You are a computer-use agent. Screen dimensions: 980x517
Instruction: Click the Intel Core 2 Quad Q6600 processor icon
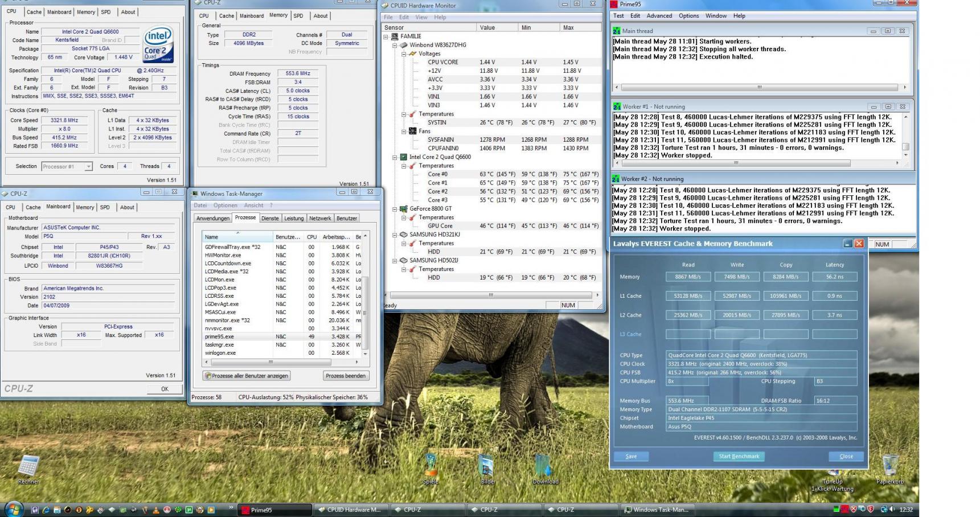[404, 157]
